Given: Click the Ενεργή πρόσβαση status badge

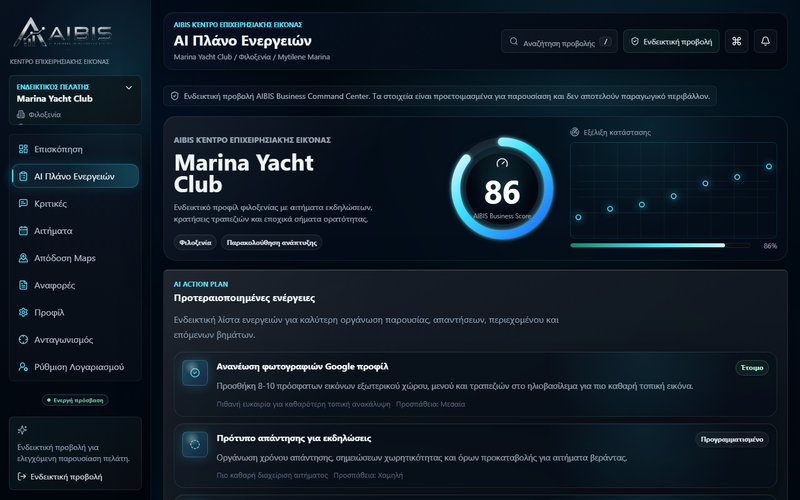Looking at the screenshot, I should [x=75, y=400].
